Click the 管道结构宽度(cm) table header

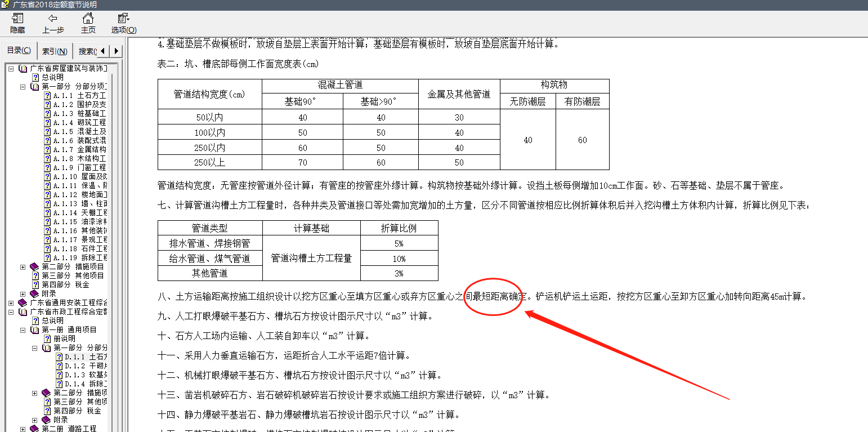pyautogui.click(x=210, y=94)
